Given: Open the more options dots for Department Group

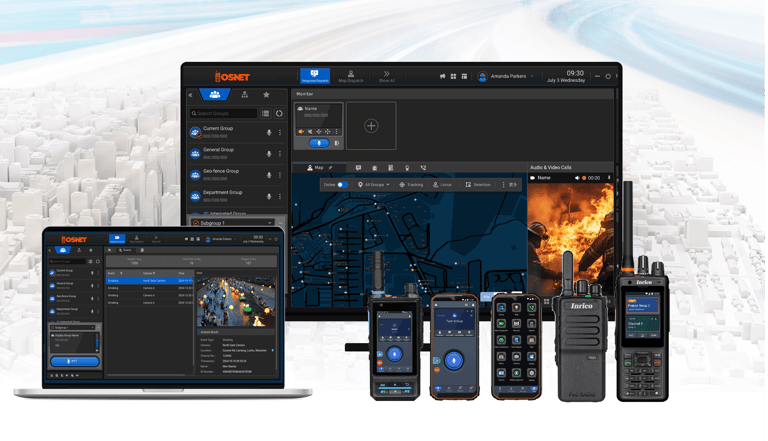Looking at the screenshot, I should click(x=280, y=196).
